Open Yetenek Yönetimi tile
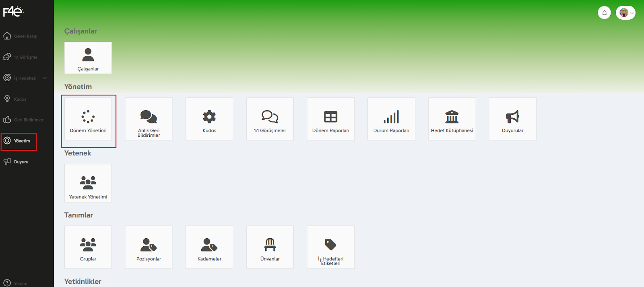The image size is (644, 287). click(x=88, y=183)
